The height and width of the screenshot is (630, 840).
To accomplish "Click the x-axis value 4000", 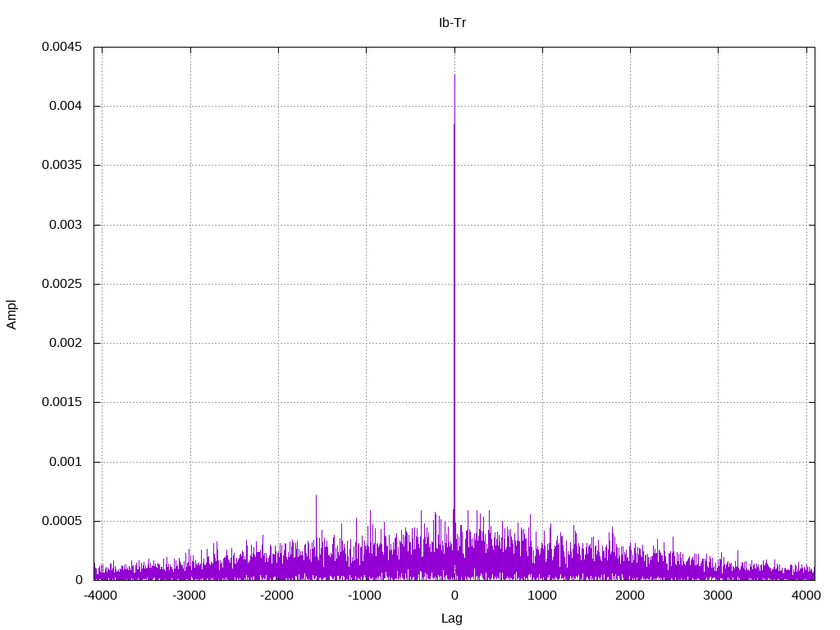I will coord(806,596).
